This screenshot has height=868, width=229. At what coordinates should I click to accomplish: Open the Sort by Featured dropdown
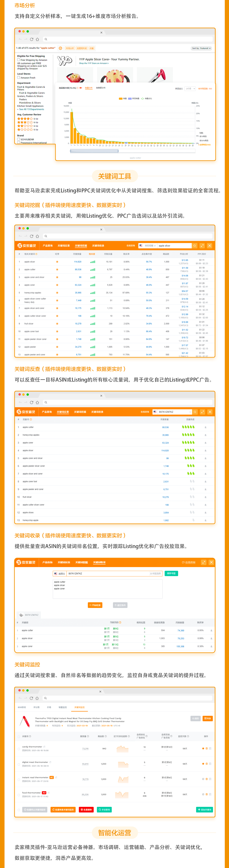pyautogui.click(x=201, y=48)
